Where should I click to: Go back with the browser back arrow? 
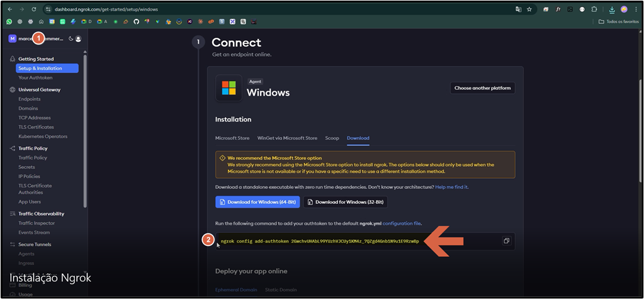(10, 9)
